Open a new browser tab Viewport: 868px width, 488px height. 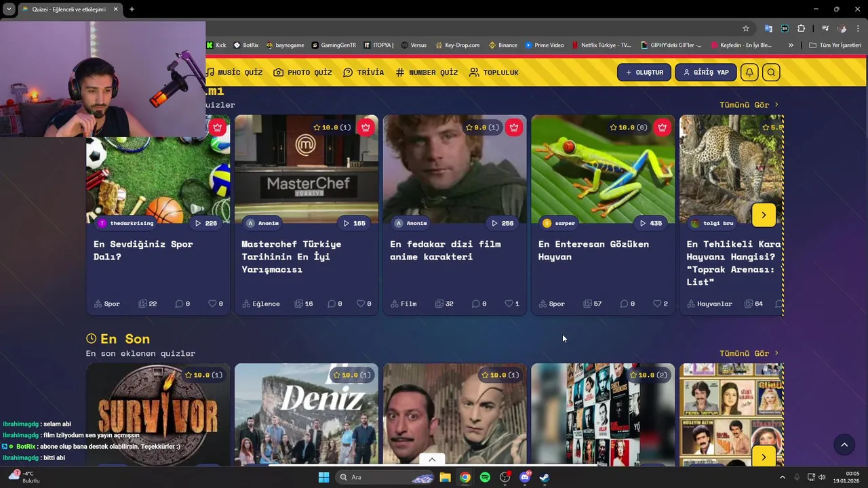(132, 9)
